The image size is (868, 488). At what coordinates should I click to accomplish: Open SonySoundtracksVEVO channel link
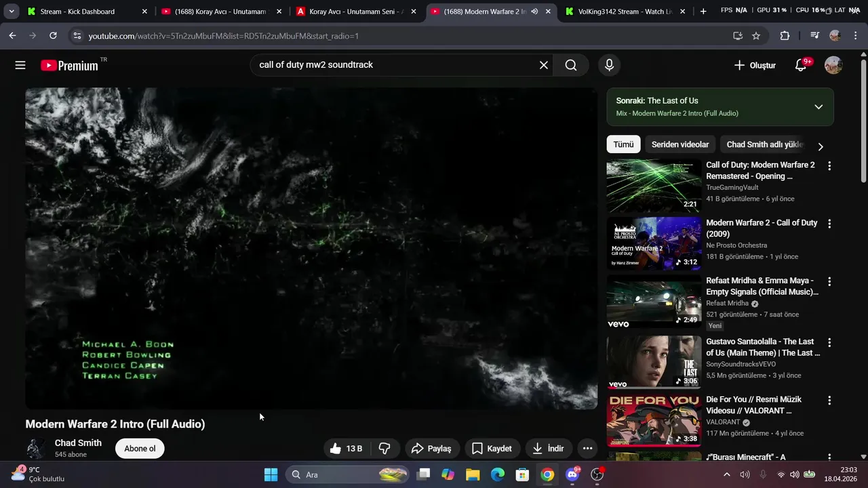click(x=741, y=365)
